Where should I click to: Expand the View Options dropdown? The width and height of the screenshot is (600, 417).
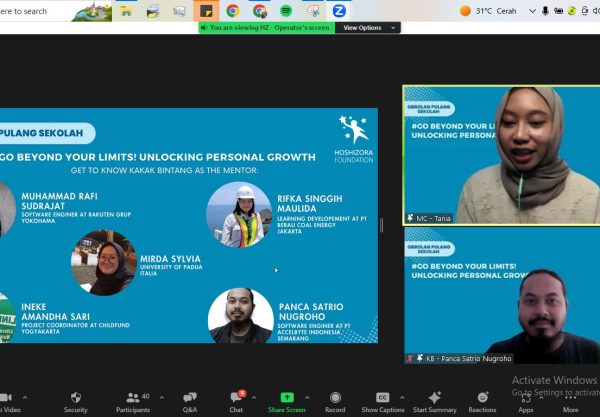pyautogui.click(x=364, y=28)
